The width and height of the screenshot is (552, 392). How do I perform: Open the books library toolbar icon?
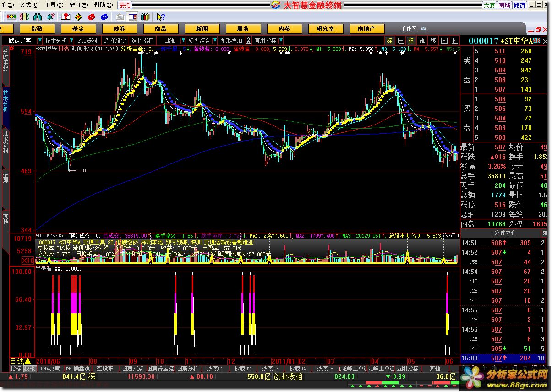click(x=145, y=17)
